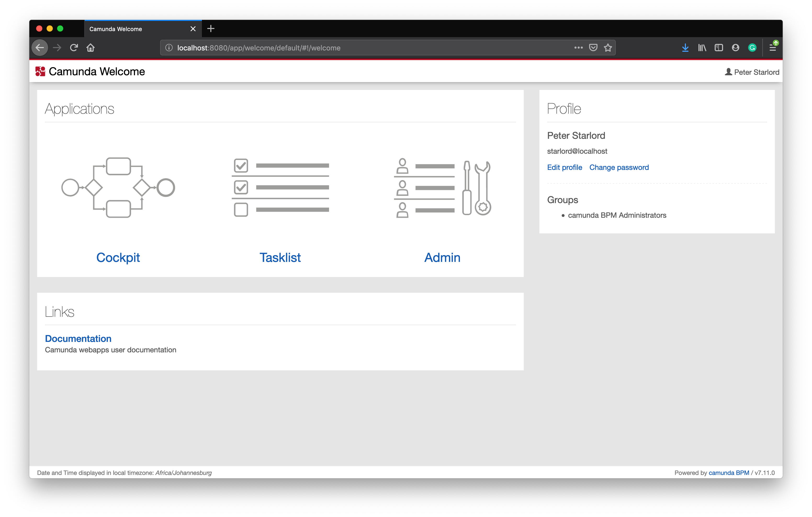Open the Cockpit BPMN diagram icon
Screen dimensions: 812x517
coord(118,187)
